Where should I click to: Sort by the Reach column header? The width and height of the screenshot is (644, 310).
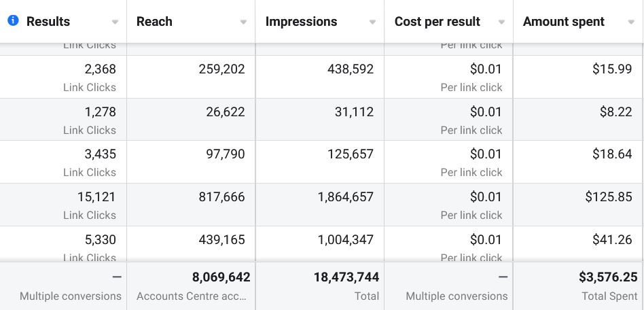pyautogui.click(x=154, y=22)
